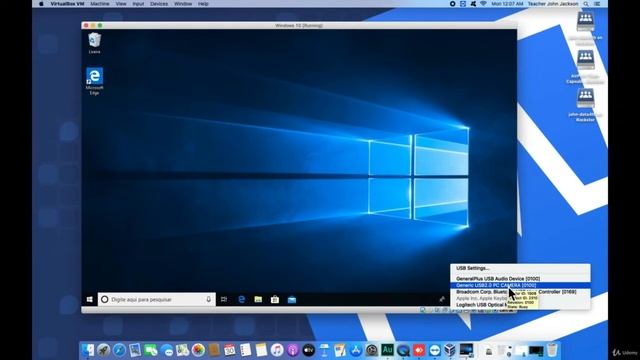
Task: Open the Apple menu
Action: (x=41, y=4)
